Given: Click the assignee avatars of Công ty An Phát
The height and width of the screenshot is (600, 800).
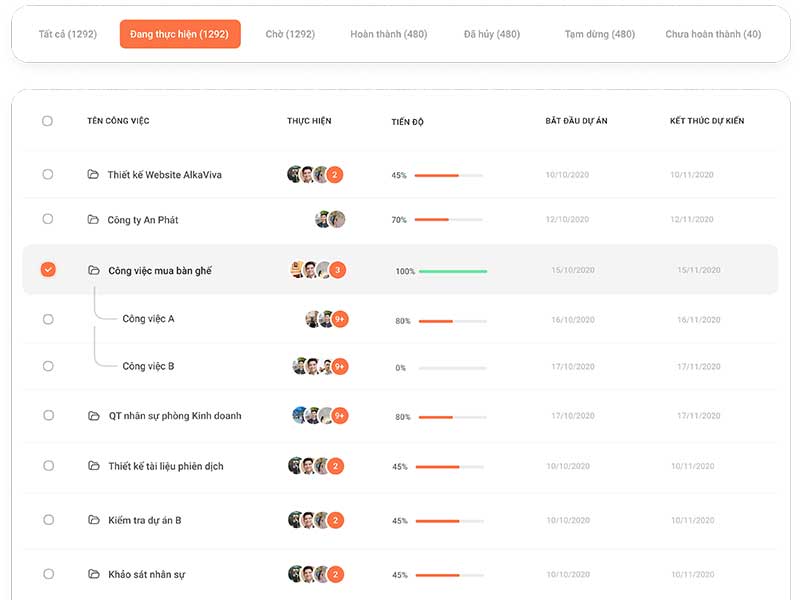Looking at the screenshot, I should pyautogui.click(x=330, y=219).
